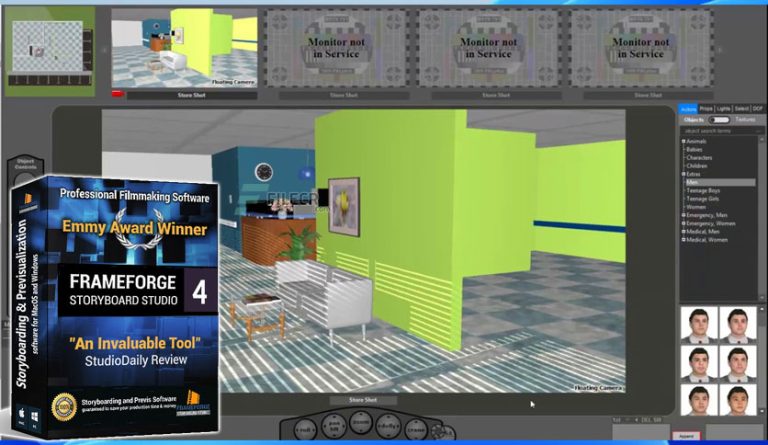Select Babies in the object tree
This screenshot has height=445, width=768.
pyautogui.click(x=694, y=150)
